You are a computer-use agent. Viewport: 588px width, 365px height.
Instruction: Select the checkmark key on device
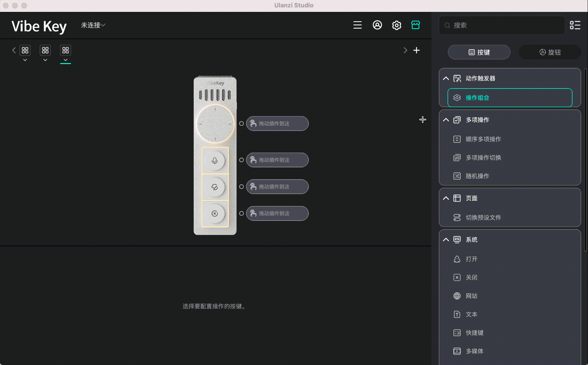point(215,187)
